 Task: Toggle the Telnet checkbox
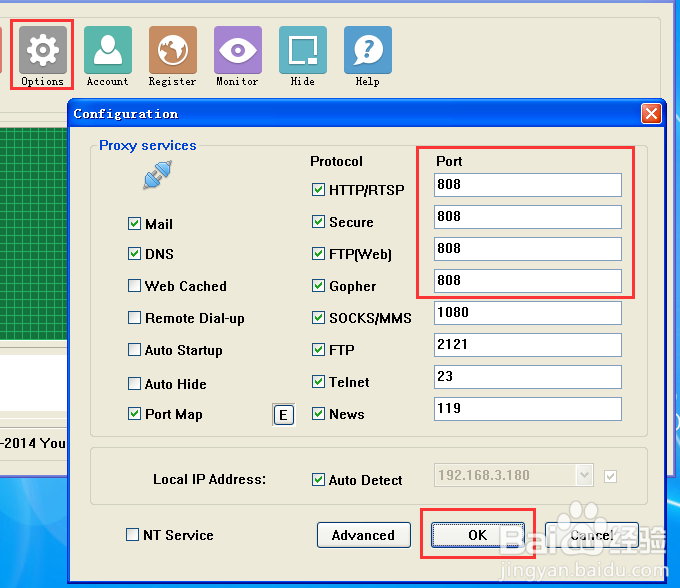tap(318, 382)
